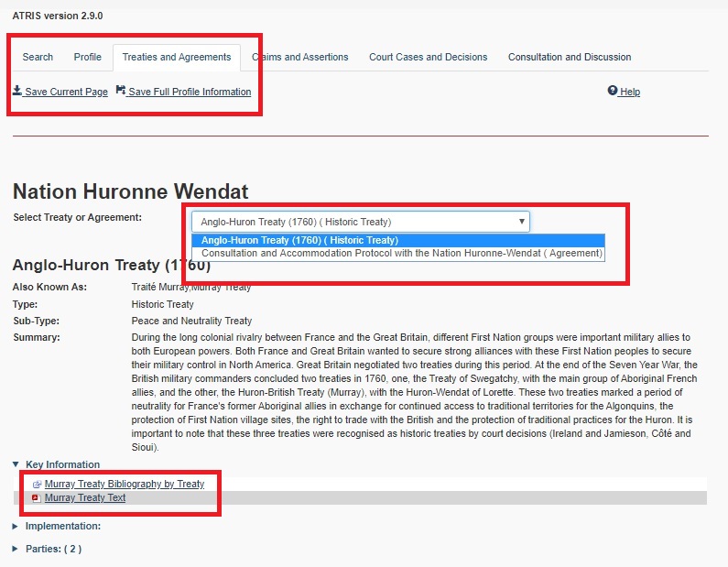Image resolution: width=728 pixels, height=567 pixels.
Task: Select the Consultation and Accommodation Protocol option
Action: [x=401, y=254]
